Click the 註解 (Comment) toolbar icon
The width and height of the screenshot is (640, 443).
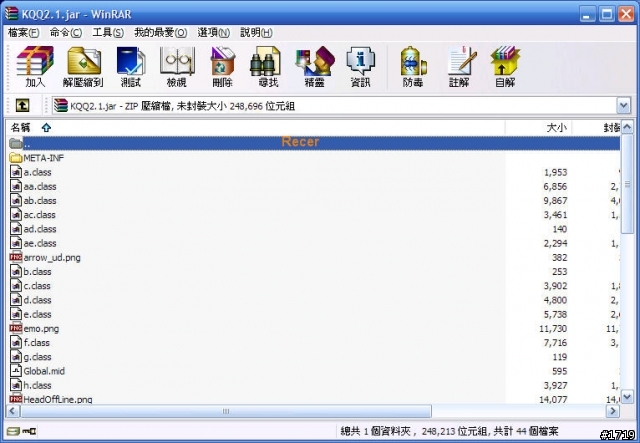click(460, 67)
